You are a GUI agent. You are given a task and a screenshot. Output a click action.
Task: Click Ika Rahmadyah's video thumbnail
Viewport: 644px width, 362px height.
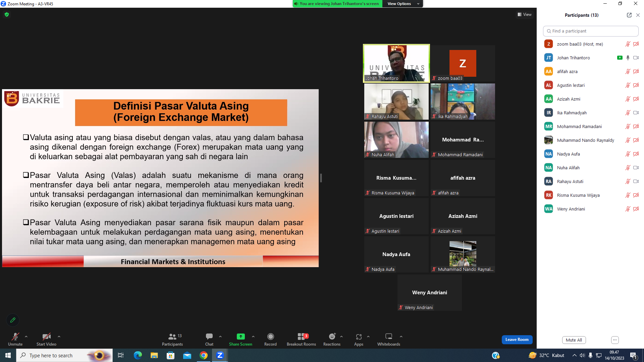tap(463, 102)
